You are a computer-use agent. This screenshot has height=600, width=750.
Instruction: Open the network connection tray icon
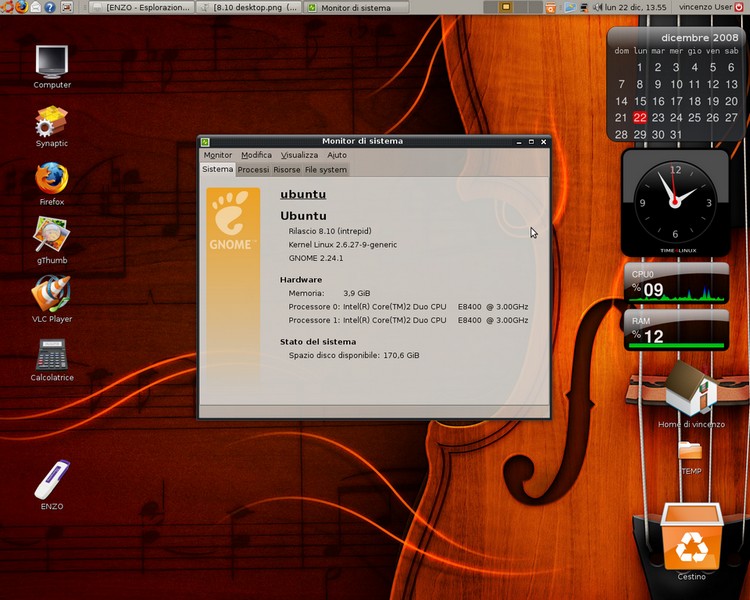pyautogui.click(x=584, y=7)
